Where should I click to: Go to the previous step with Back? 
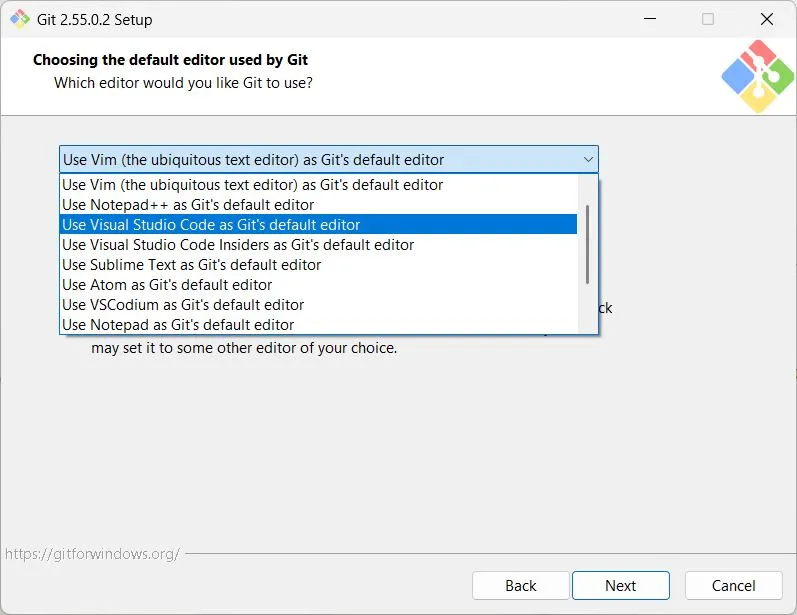pyautogui.click(x=520, y=586)
